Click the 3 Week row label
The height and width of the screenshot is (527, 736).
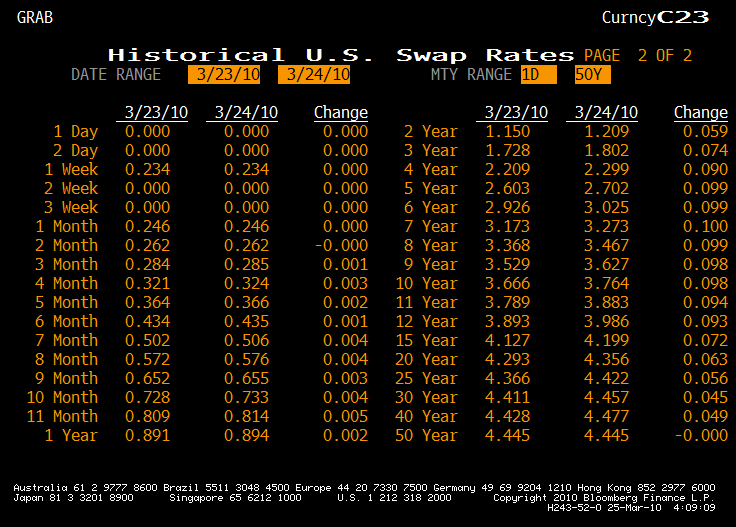(71, 207)
